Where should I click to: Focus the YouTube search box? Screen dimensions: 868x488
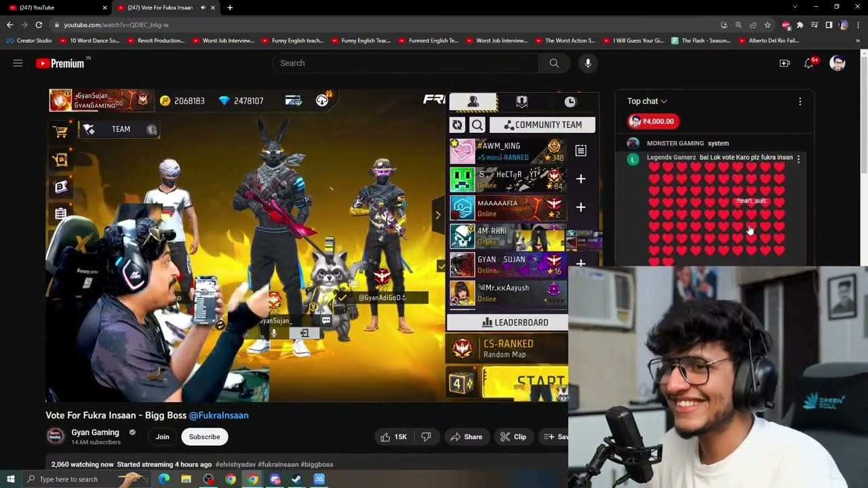[x=406, y=63]
